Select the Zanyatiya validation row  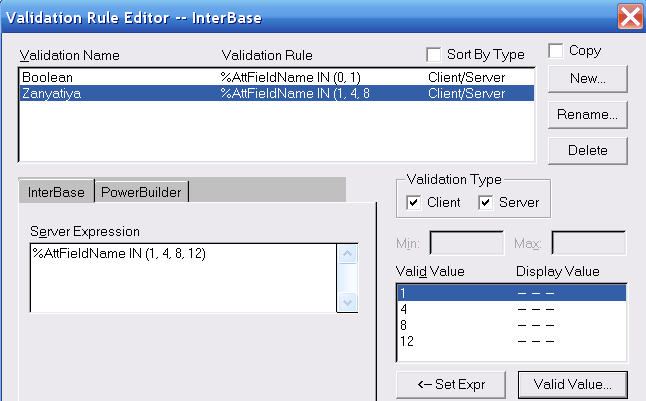[x=276, y=93]
